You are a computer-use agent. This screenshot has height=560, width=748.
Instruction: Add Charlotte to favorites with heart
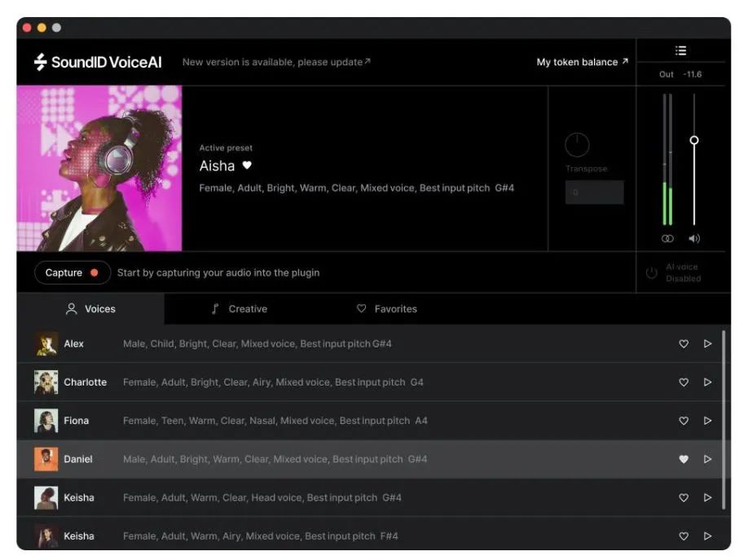(x=684, y=382)
